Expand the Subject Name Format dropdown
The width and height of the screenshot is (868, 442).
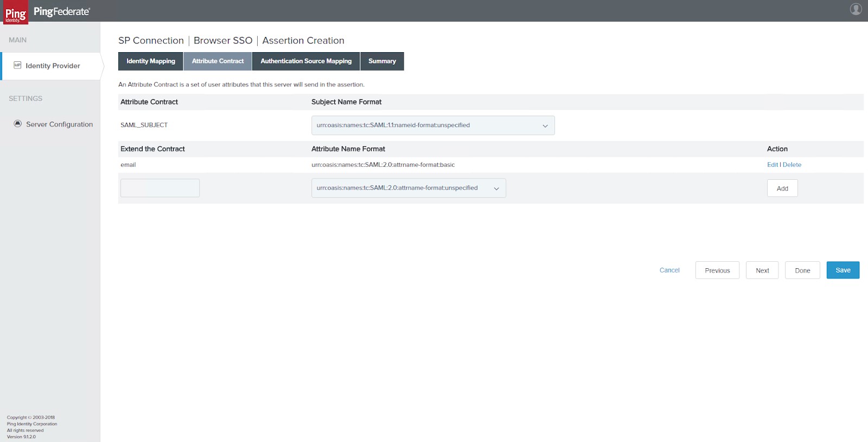pyautogui.click(x=432, y=125)
